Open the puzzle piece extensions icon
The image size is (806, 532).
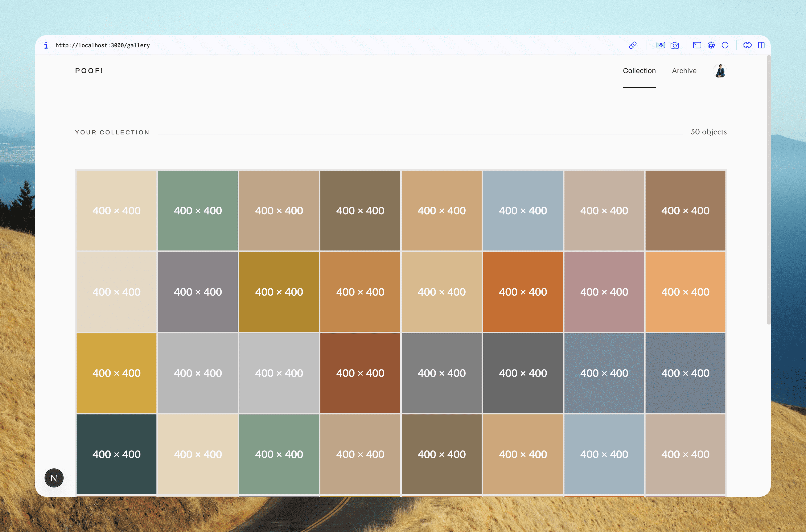point(747,45)
